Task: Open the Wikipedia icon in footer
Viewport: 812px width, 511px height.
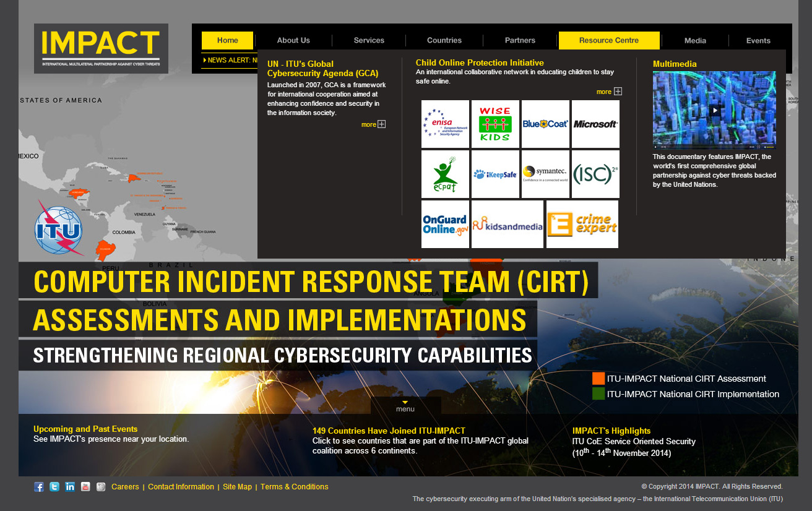Action: point(101,487)
